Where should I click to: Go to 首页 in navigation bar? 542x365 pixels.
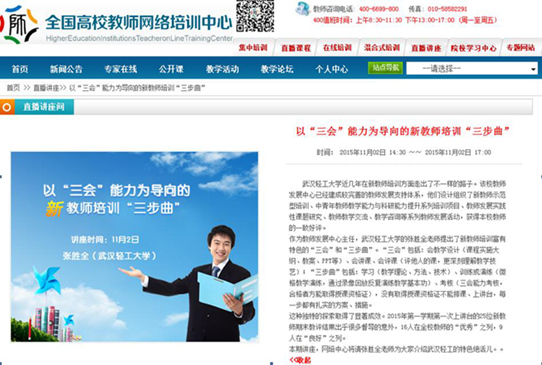click(20, 69)
